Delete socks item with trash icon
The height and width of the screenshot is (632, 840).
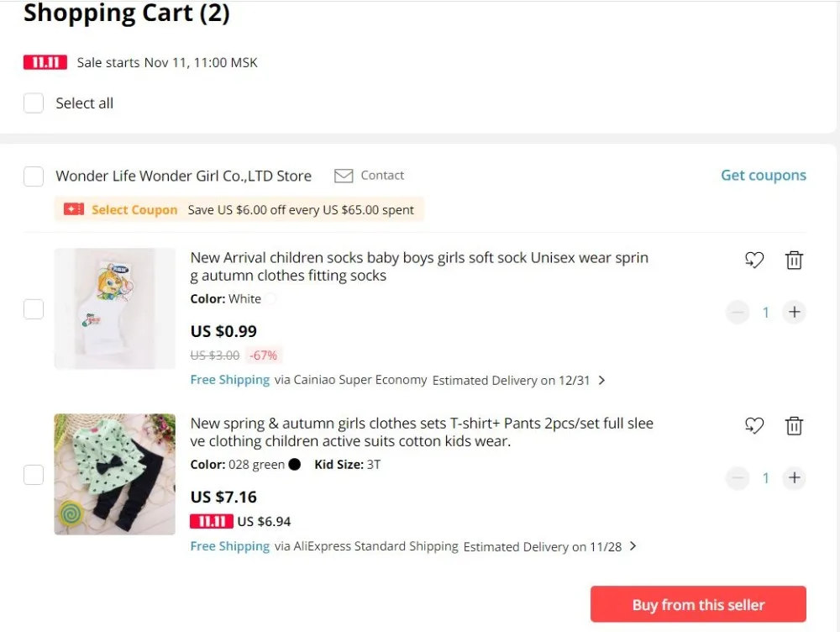794,260
